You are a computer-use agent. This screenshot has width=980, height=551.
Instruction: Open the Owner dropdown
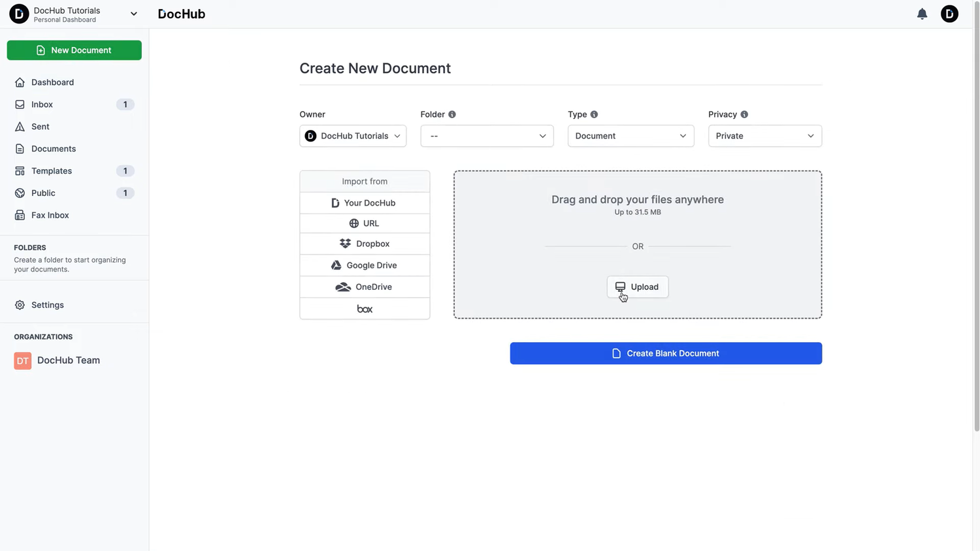[x=353, y=136]
